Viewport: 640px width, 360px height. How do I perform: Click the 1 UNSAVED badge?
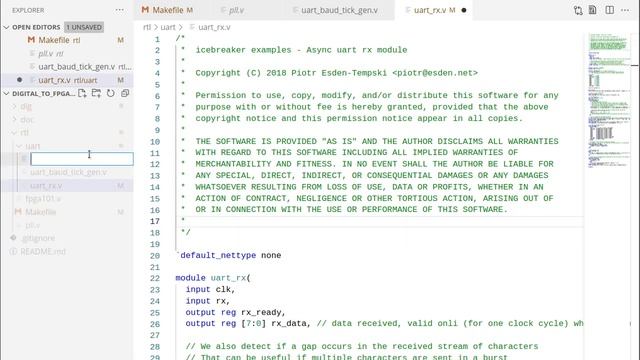pyautogui.click(x=84, y=27)
